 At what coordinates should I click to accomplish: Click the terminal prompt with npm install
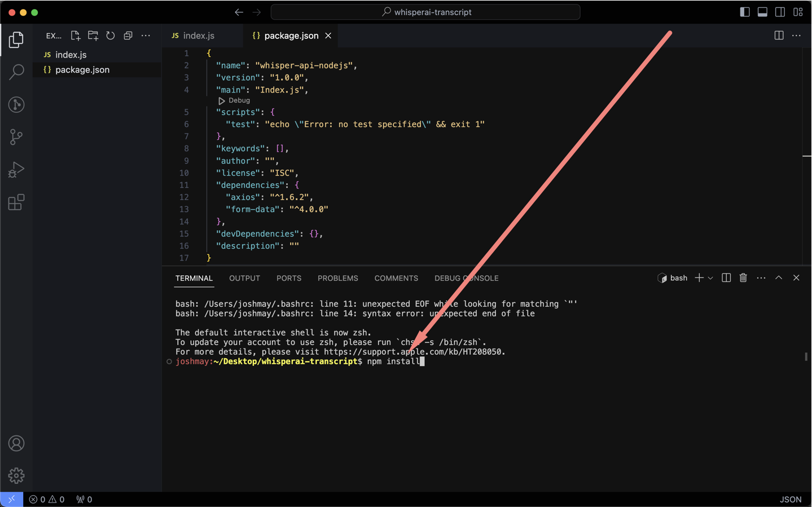(x=299, y=361)
